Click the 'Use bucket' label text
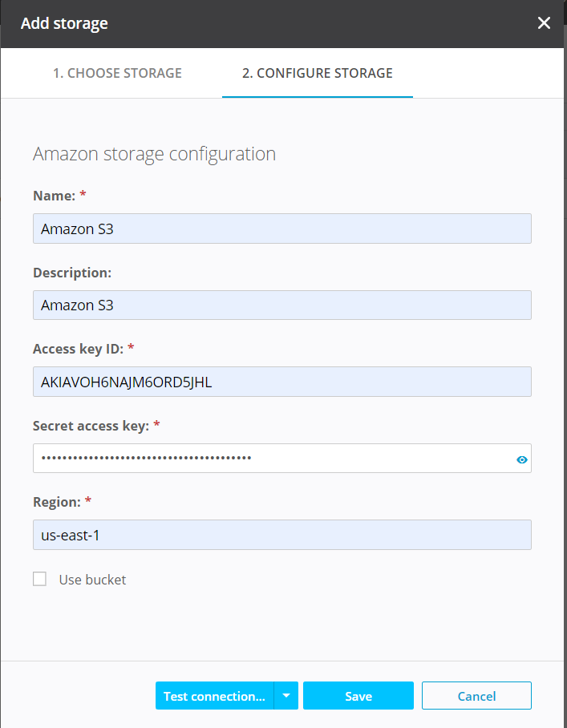Image resolution: width=567 pixels, height=728 pixels. pos(92,580)
